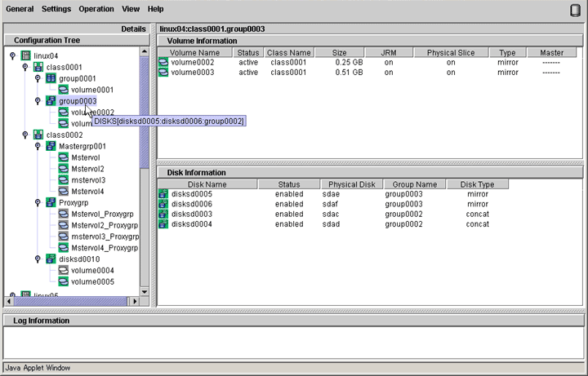Click the mstervol3_Proxygrp volume icon
This screenshot has width=588, height=376.
point(64,237)
